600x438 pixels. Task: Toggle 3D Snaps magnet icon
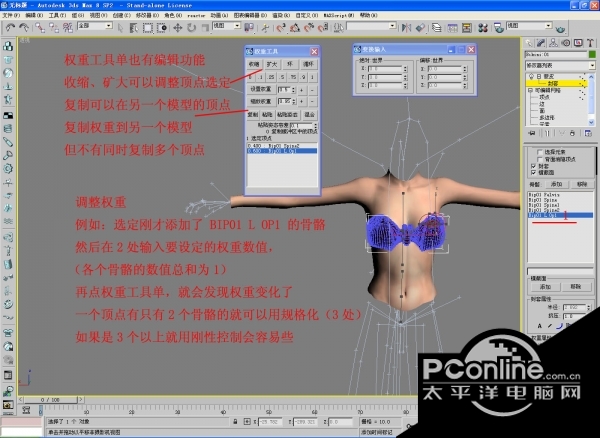click(281, 28)
